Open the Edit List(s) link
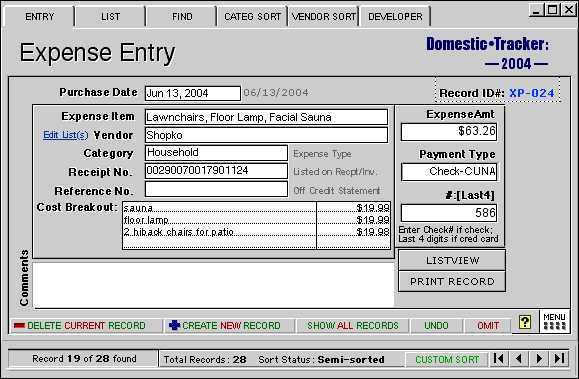579x379 pixels. pyautogui.click(x=66, y=135)
